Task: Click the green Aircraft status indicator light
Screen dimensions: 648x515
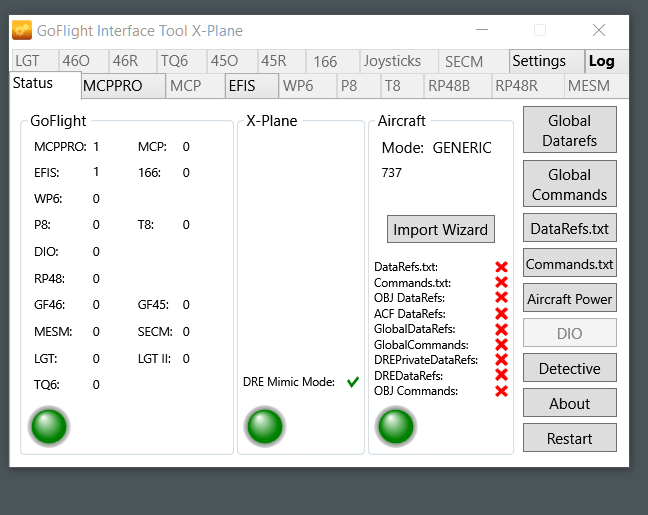Action: pos(395,426)
